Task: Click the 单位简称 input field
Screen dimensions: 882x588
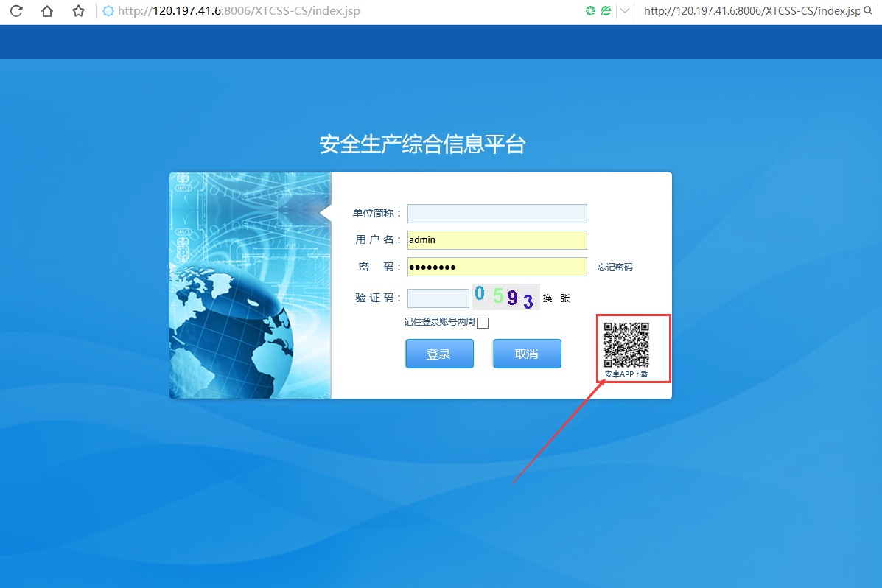Action: (x=497, y=213)
